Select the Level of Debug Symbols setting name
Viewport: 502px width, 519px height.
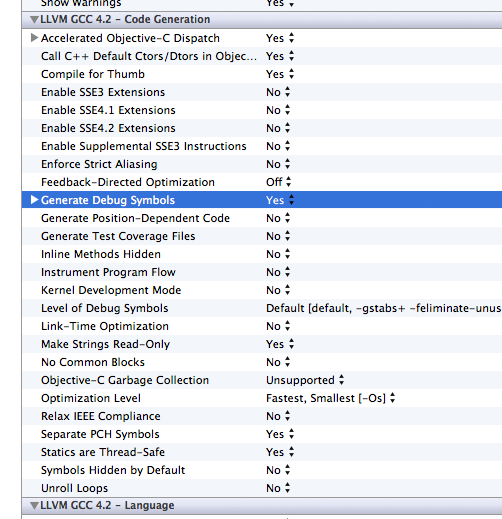(104, 308)
